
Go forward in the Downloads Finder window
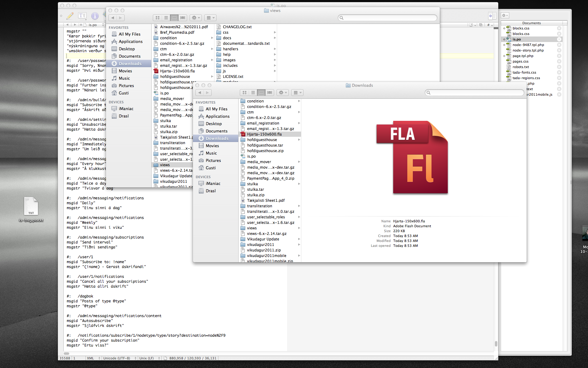208,93
